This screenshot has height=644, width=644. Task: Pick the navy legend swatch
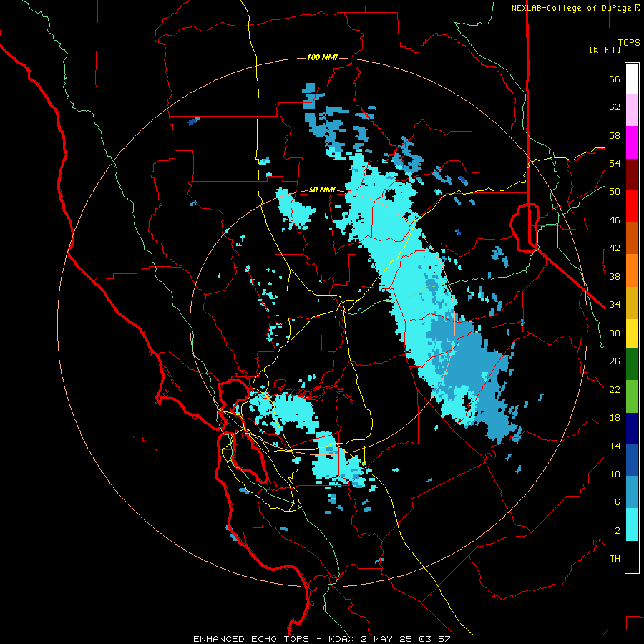[632, 429]
